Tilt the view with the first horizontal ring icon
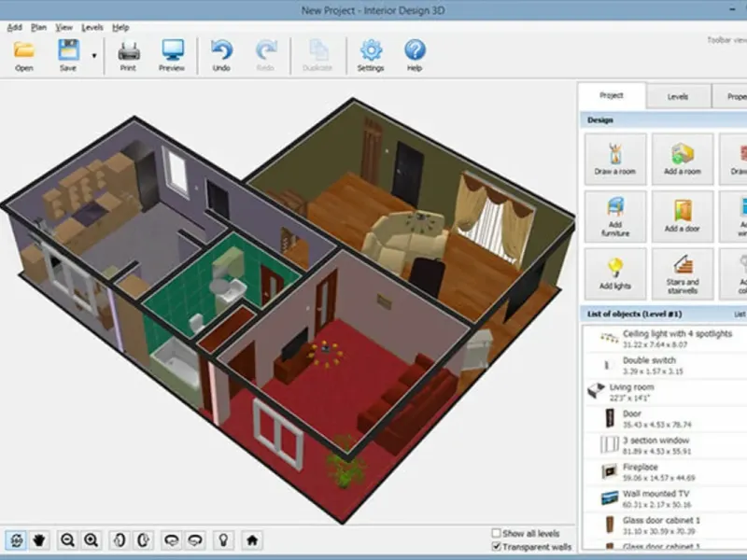747x560 pixels. click(x=172, y=540)
